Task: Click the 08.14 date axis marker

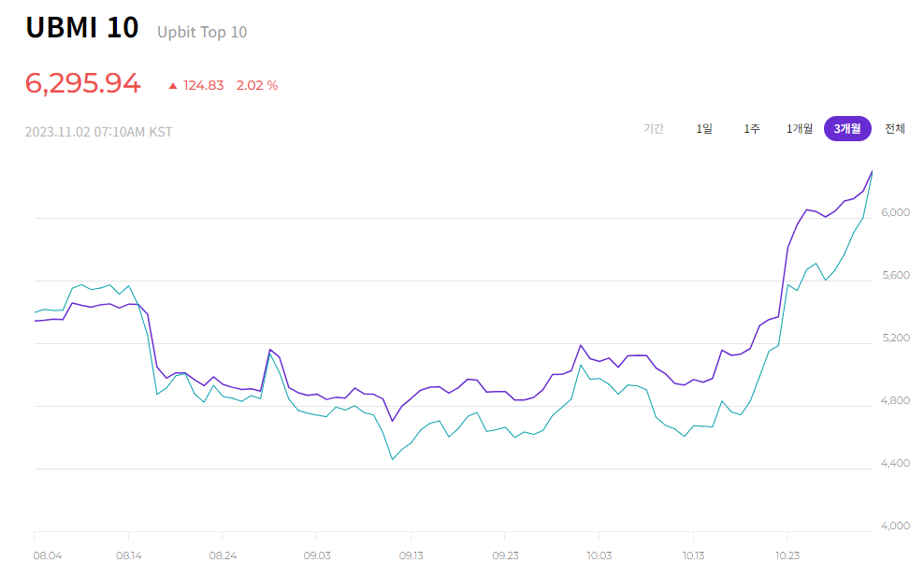Action: 128,555
